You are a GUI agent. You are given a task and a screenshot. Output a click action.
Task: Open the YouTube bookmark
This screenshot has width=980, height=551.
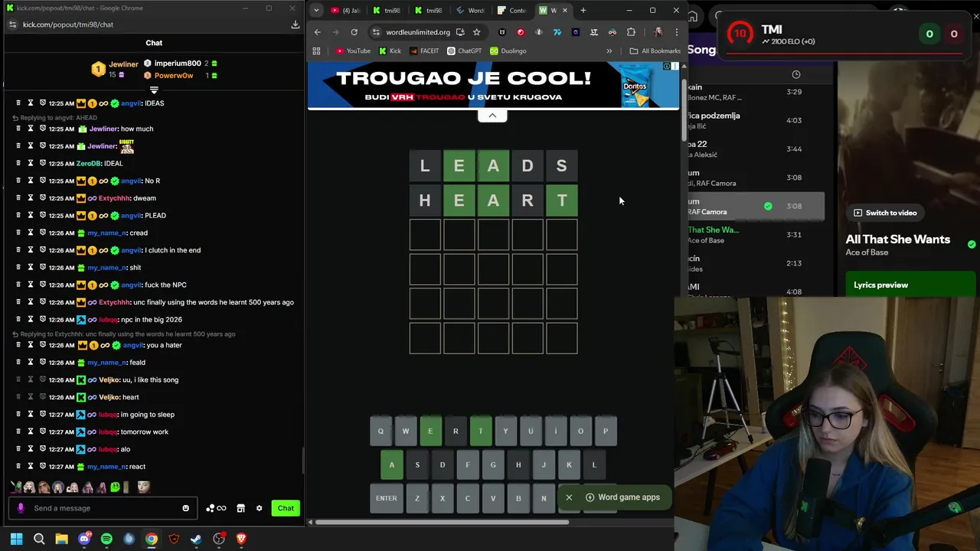pos(353,51)
